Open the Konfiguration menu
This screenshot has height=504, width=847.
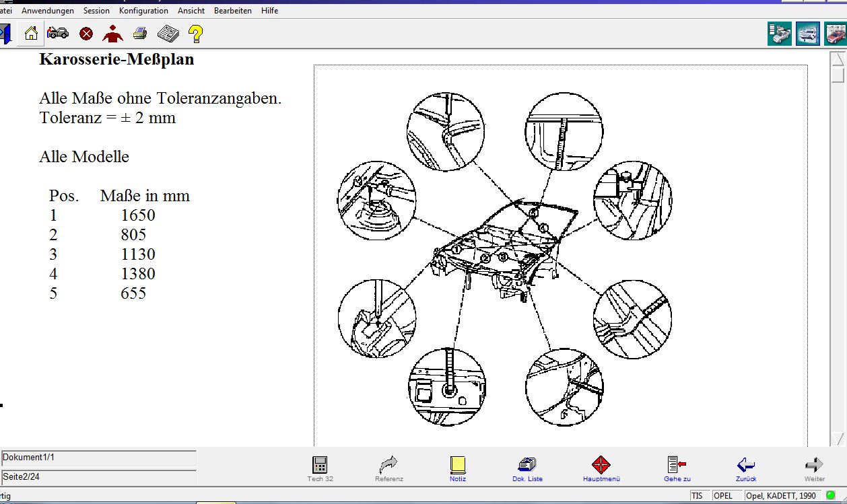tap(143, 11)
